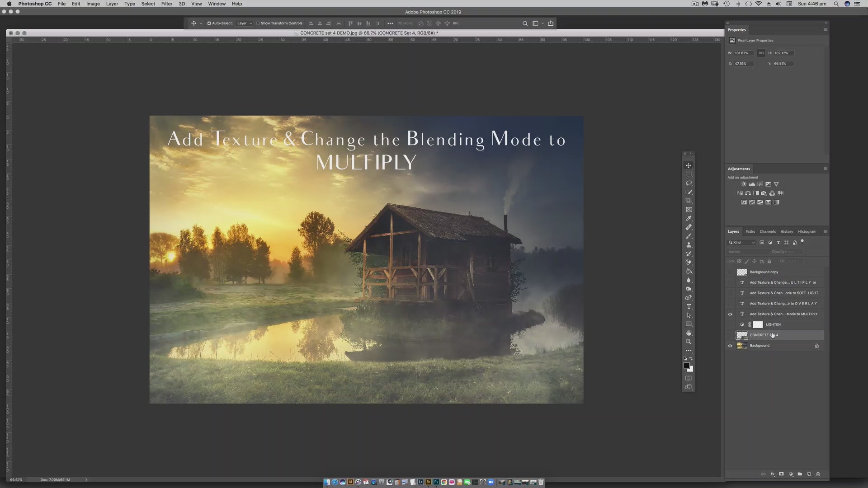Select the Hand tool

[689, 333]
